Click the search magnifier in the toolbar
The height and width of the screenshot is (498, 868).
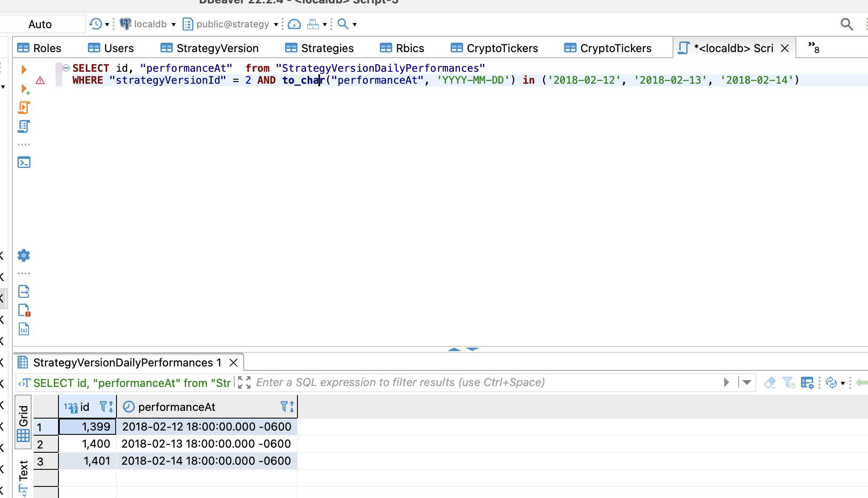pyautogui.click(x=343, y=24)
